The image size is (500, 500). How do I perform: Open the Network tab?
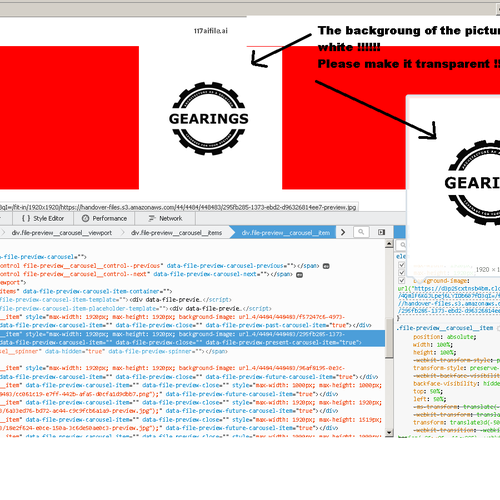165,218
